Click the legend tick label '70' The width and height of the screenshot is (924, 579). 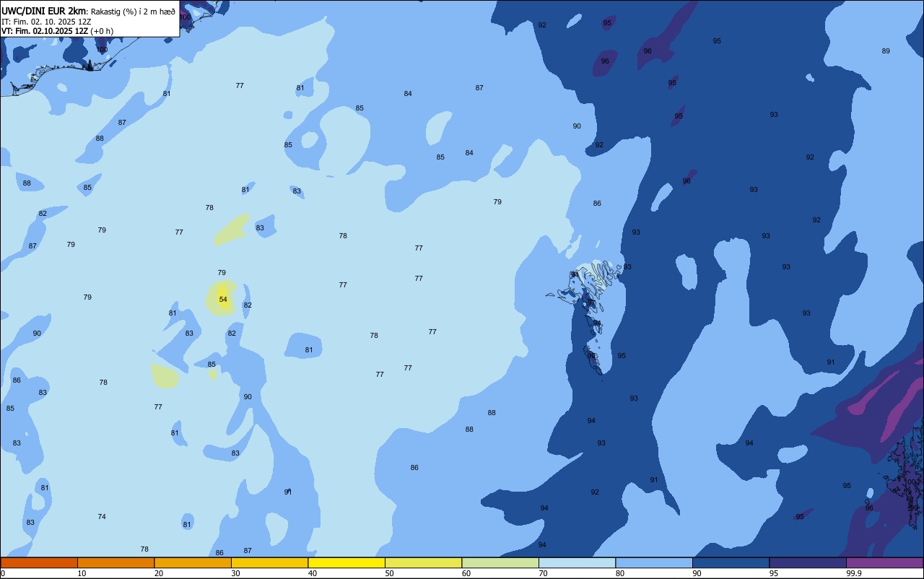(543, 573)
